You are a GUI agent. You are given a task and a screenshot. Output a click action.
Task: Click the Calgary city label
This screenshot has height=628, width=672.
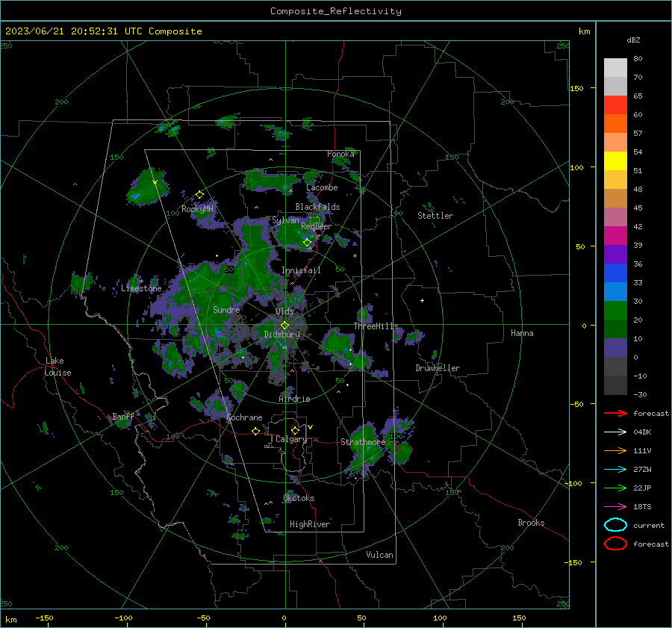pos(291,439)
